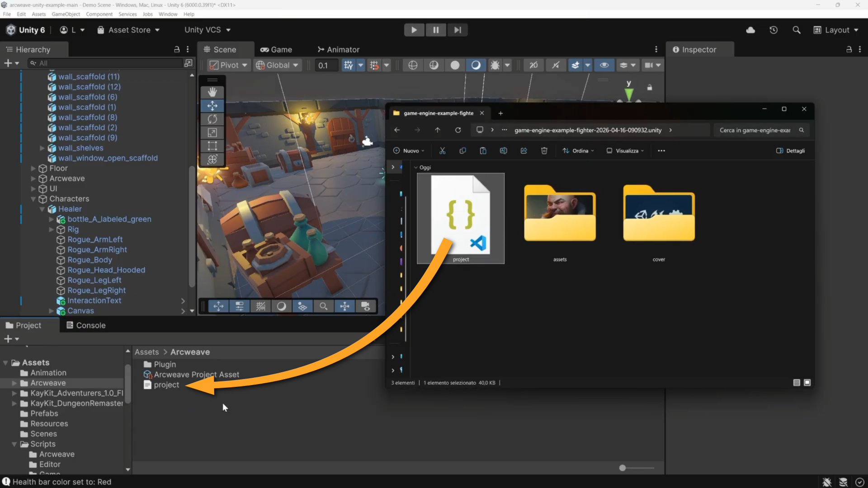The width and height of the screenshot is (868, 488).
Task: Open Unity cloud services icon
Action: pyautogui.click(x=750, y=30)
